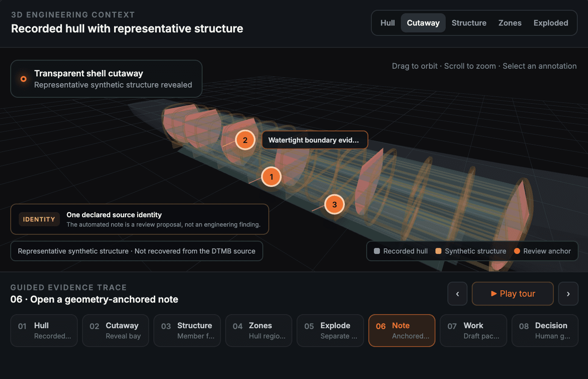Jump to step 08 Decision
Viewport: 588px width, 379px height.
pos(545,331)
